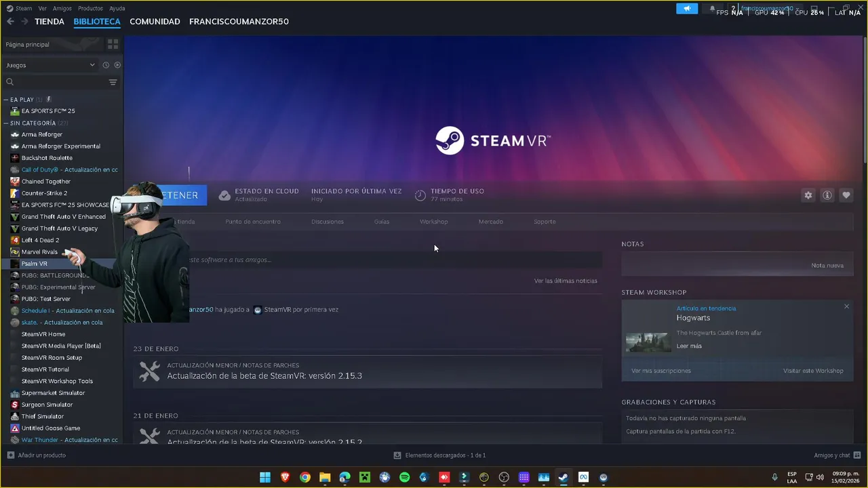Open advanced filter options icon

pyautogui.click(x=113, y=82)
